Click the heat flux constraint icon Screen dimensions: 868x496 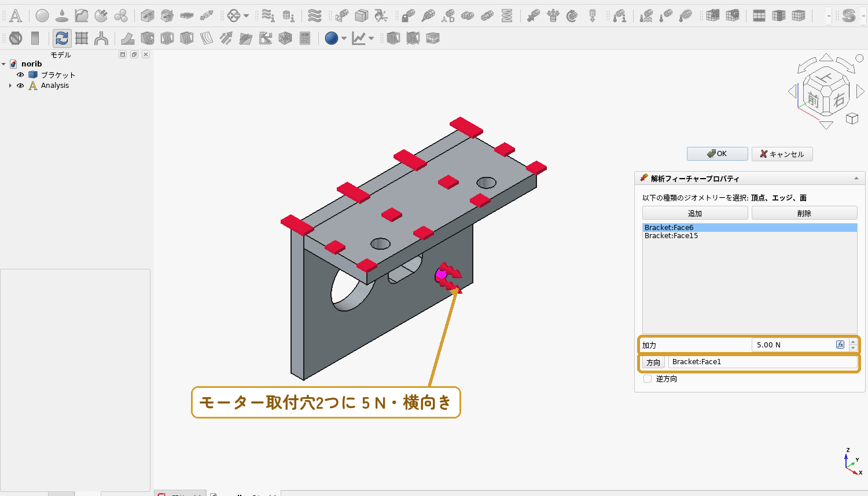click(x=646, y=16)
